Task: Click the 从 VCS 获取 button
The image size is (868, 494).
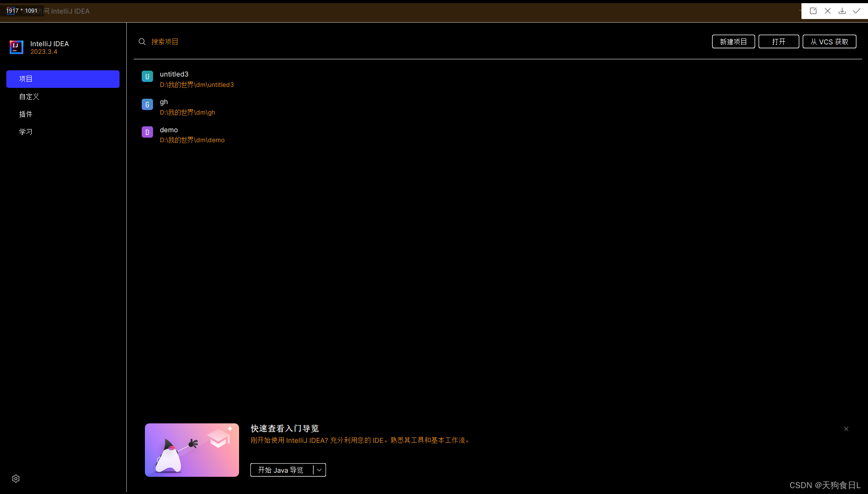Action: coord(830,42)
